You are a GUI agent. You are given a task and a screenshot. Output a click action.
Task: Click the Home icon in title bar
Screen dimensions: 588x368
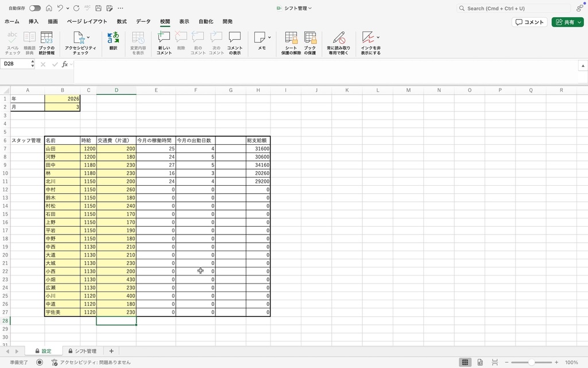(x=49, y=8)
